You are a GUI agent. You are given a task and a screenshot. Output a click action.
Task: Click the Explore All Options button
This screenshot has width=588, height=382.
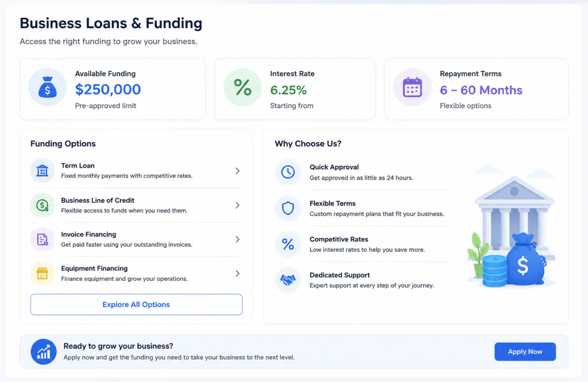pyautogui.click(x=136, y=304)
